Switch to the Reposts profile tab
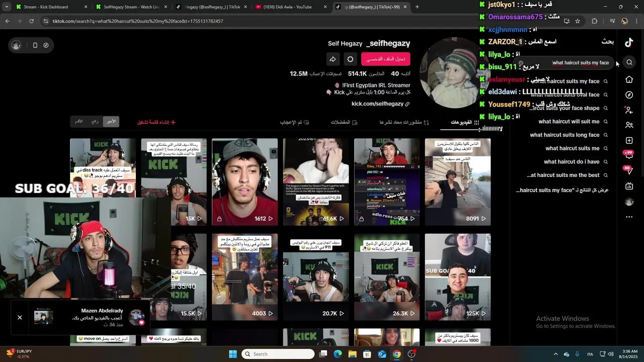644x362 pixels. click(404, 122)
